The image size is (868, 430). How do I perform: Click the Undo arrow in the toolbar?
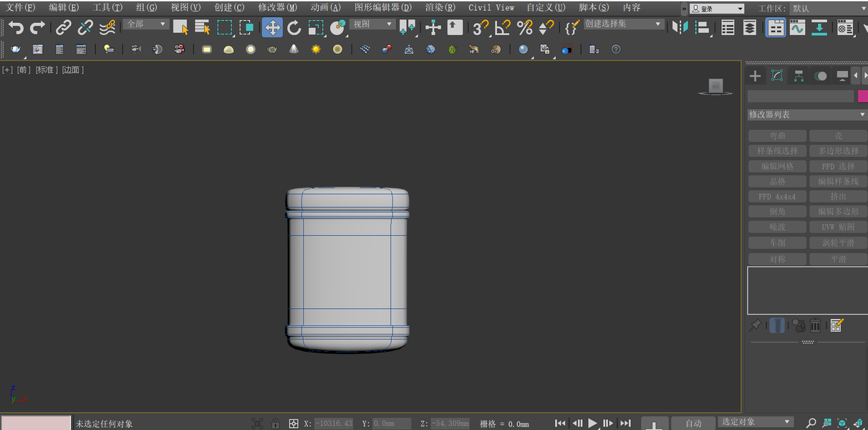tap(16, 28)
